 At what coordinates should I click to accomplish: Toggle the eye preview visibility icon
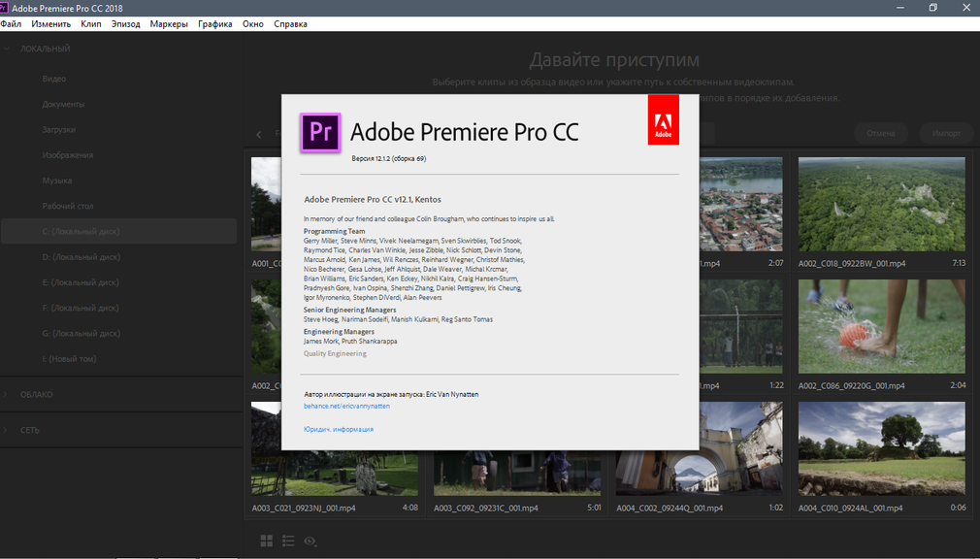pos(310,542)
